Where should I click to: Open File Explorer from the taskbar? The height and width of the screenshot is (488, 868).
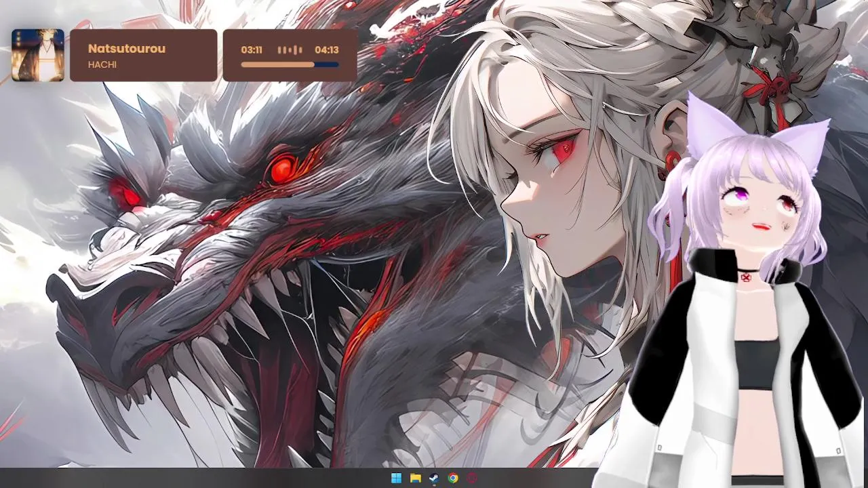[416, 478]
